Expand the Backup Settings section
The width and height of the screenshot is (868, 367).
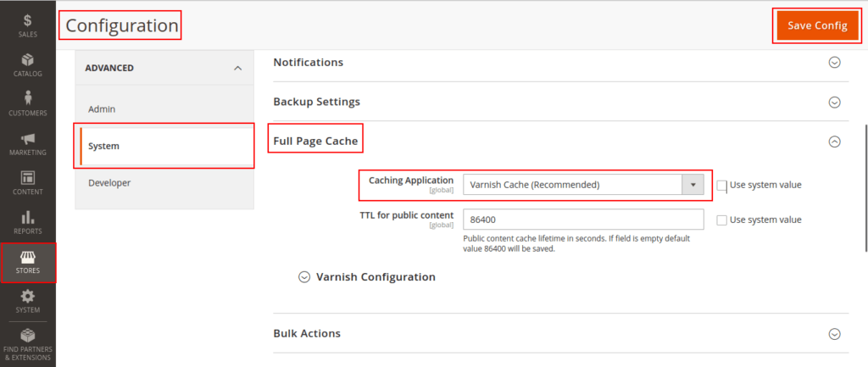pos(834,103)
